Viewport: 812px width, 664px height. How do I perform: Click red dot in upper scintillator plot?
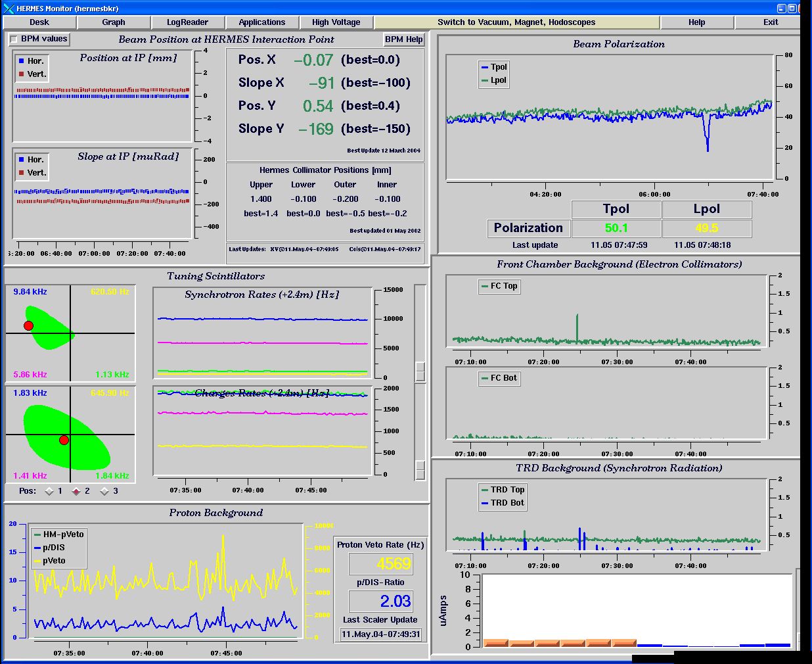tap(28, 326)
